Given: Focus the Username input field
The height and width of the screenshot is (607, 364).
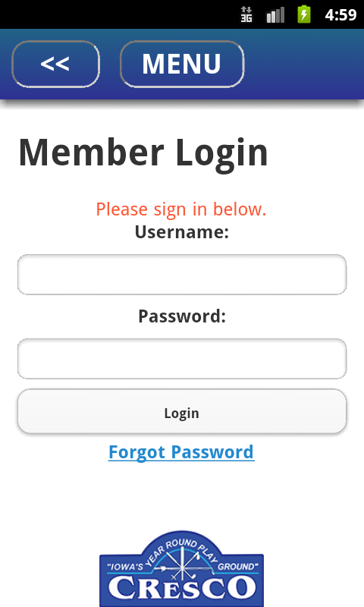Looking at the screenshot, I should click(x=182, y=275).
